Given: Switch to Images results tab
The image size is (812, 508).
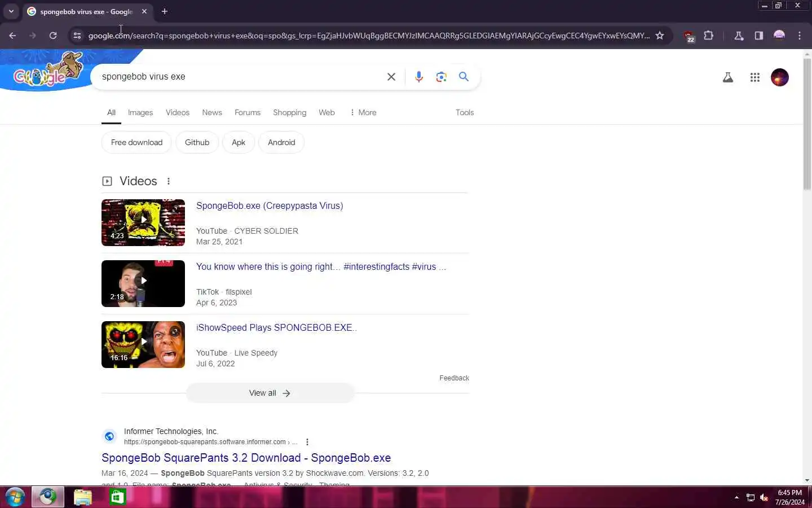Looking at the screenshot, I should pyautogui.click(x=140, y=112).
